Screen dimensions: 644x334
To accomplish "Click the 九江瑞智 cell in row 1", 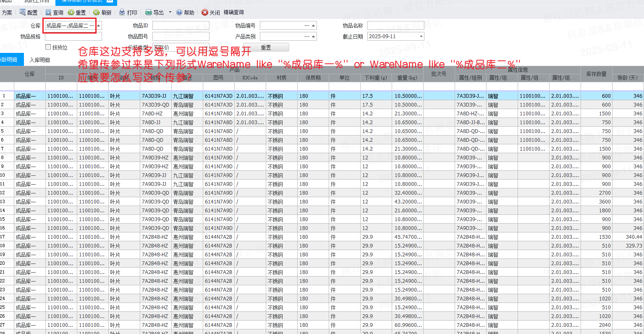I will click(x=187, y=96).
